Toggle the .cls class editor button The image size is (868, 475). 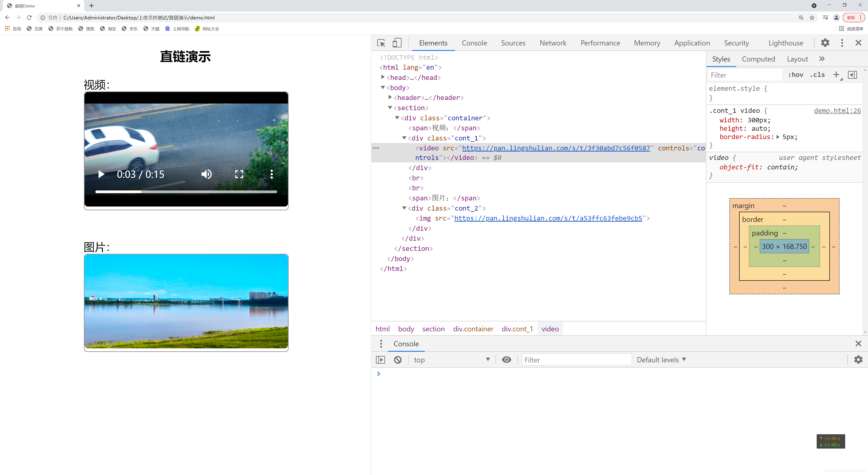pos(817,75)
